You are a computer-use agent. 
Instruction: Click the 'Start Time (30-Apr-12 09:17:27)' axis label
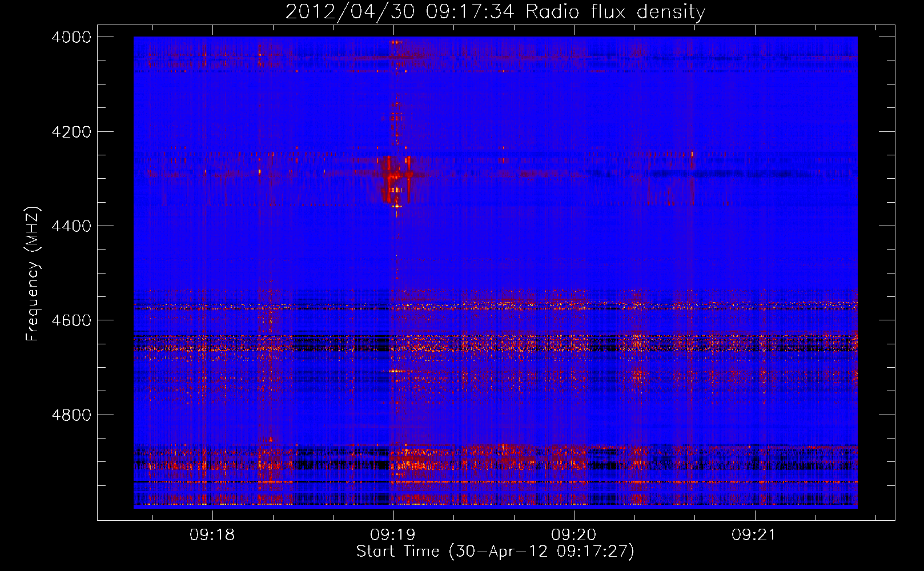pos(495,552)
